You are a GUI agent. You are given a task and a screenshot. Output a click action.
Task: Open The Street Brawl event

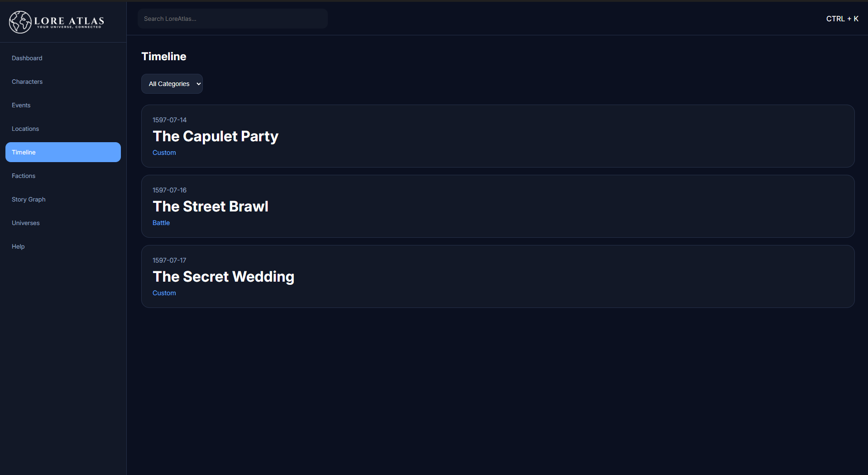[211, 206]
